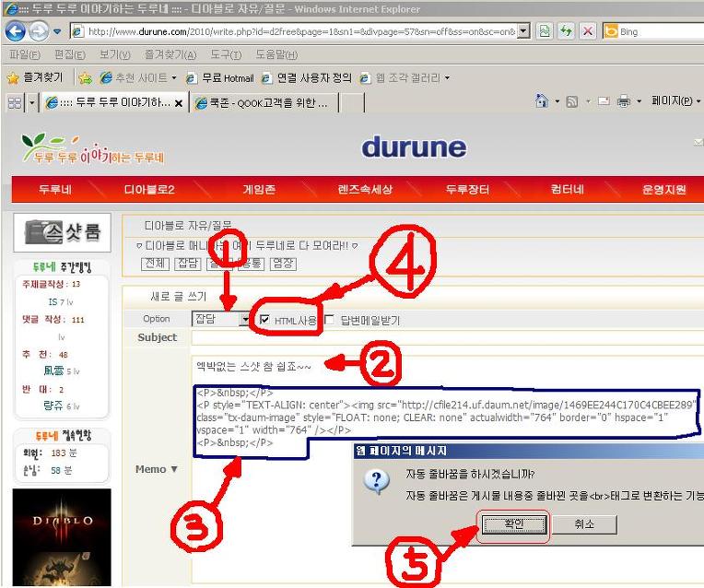Click the 風雲 ranking user name
This screenshot has height=588, width=704.
53,371
